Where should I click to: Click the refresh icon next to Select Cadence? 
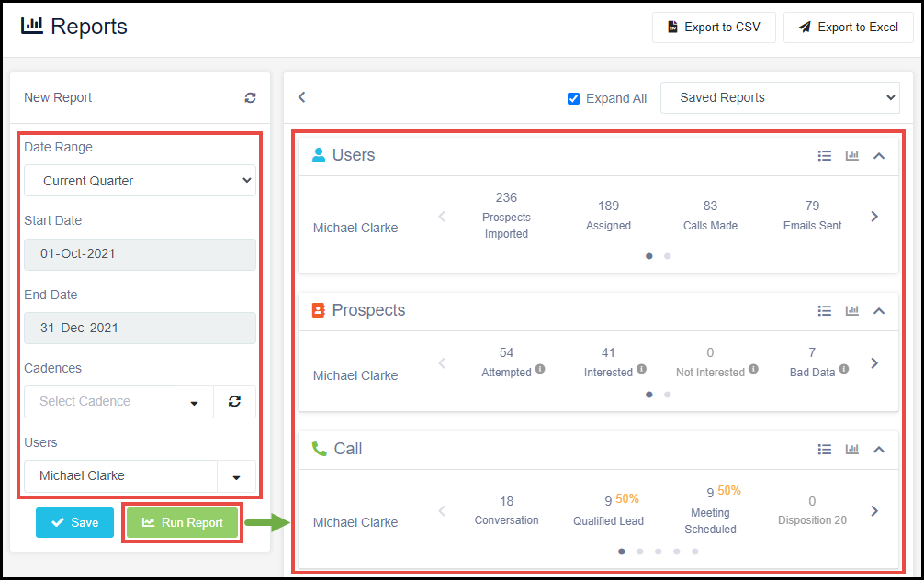234,402
